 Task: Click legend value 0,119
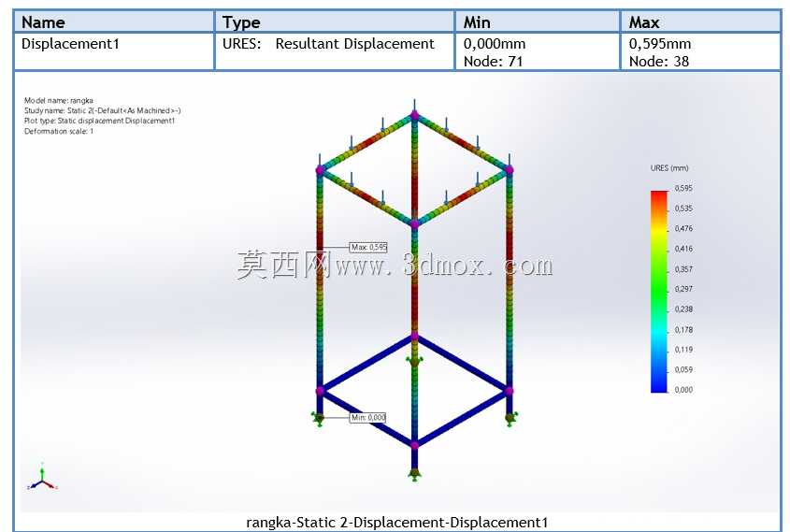[x=683, y=350]
